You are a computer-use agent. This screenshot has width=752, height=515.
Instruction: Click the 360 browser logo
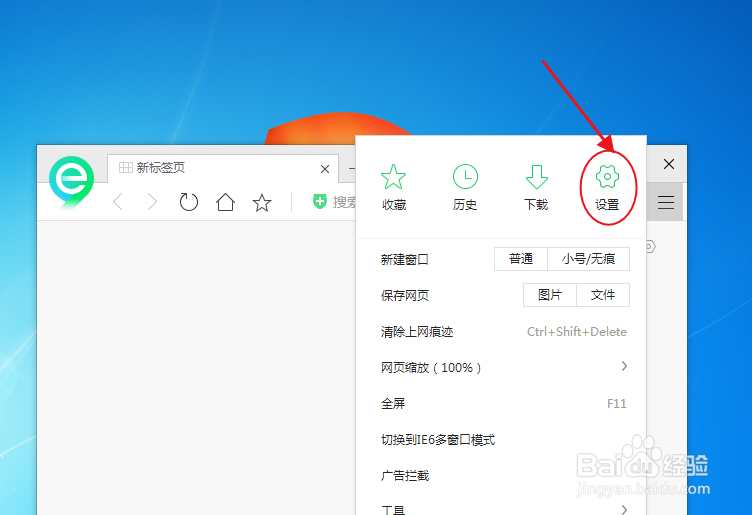(x=71, y=182)
